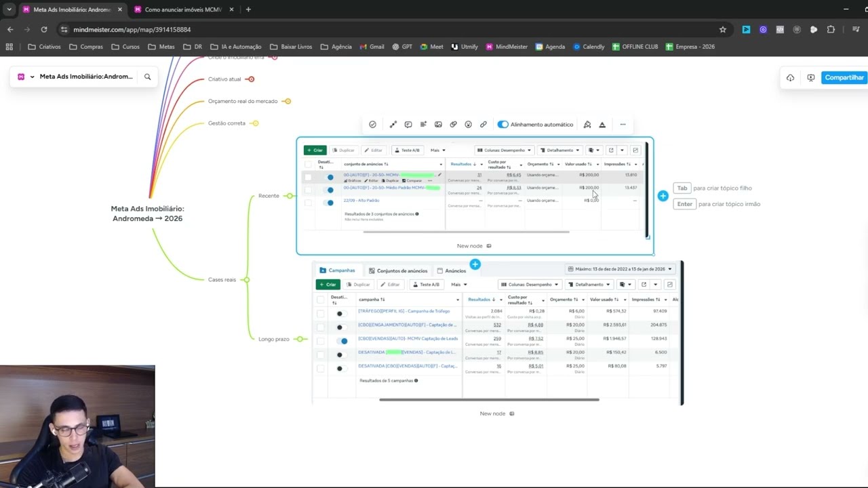Open the Gmail bookmark
Screen dimensions: 868x488
(x=372, y=47)
